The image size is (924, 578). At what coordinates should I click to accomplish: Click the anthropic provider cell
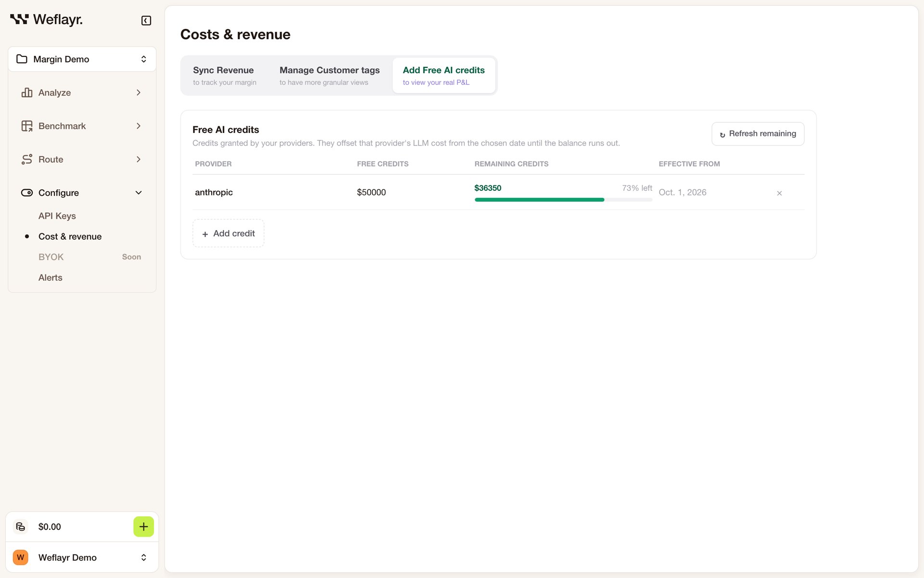(214, 192)
